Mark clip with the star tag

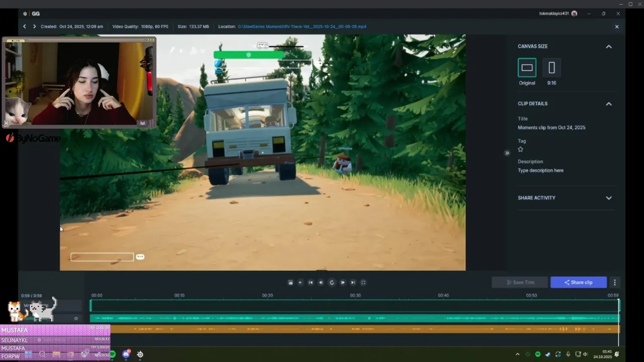click(x=520, y=149)
